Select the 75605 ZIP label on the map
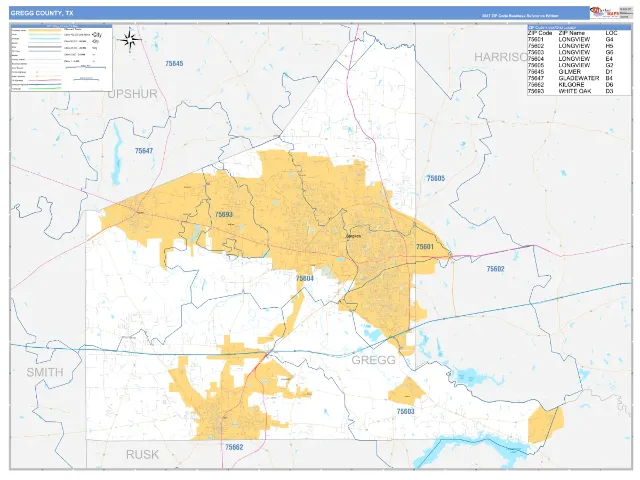The height and width of the screenshot is (480, 640). [x=436, y=178]
